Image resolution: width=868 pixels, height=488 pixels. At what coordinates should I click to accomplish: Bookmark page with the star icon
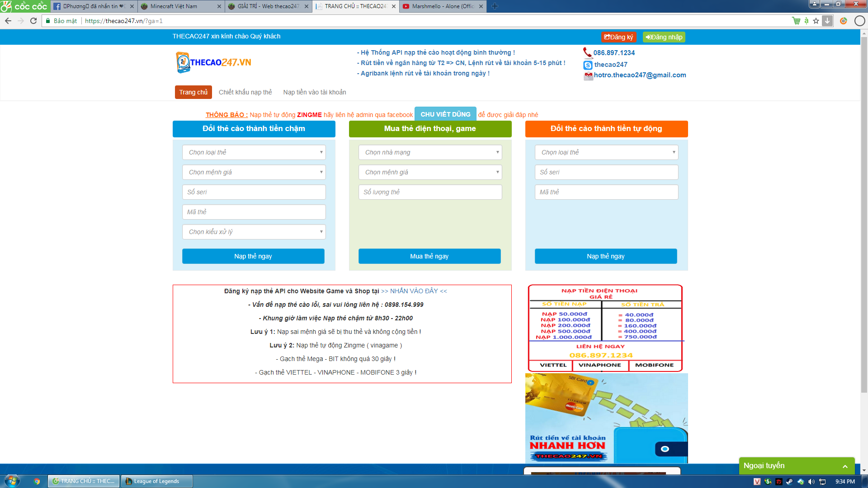[816, 21]
